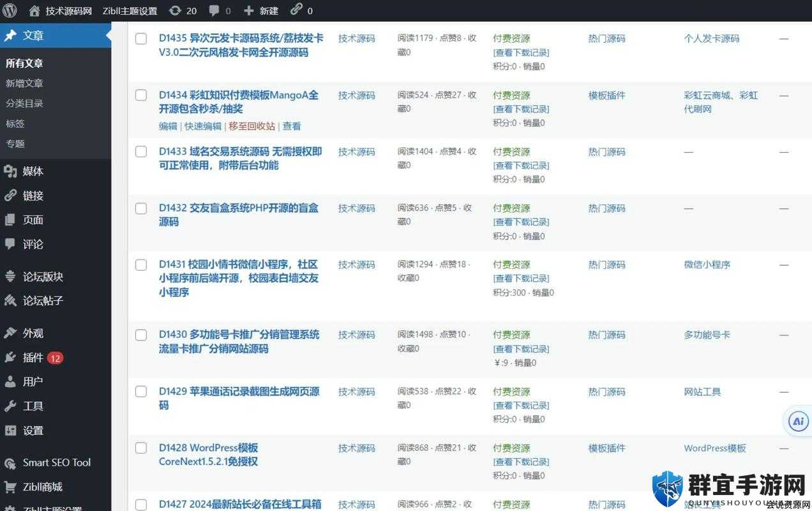Open the comments bubble in the admin bar
The height and width of the screenshot is (511, 812).
214,10
